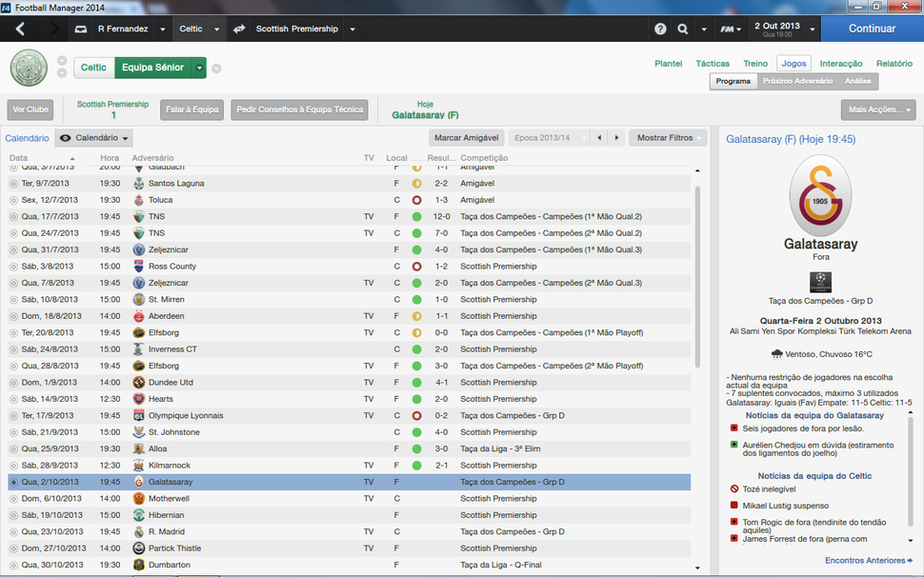Image resolution: width=924 pixels, height=577 pixels.
Task: Expand the Equipa Sénior dropdown arrow
Action: click(x=199, y=68)
